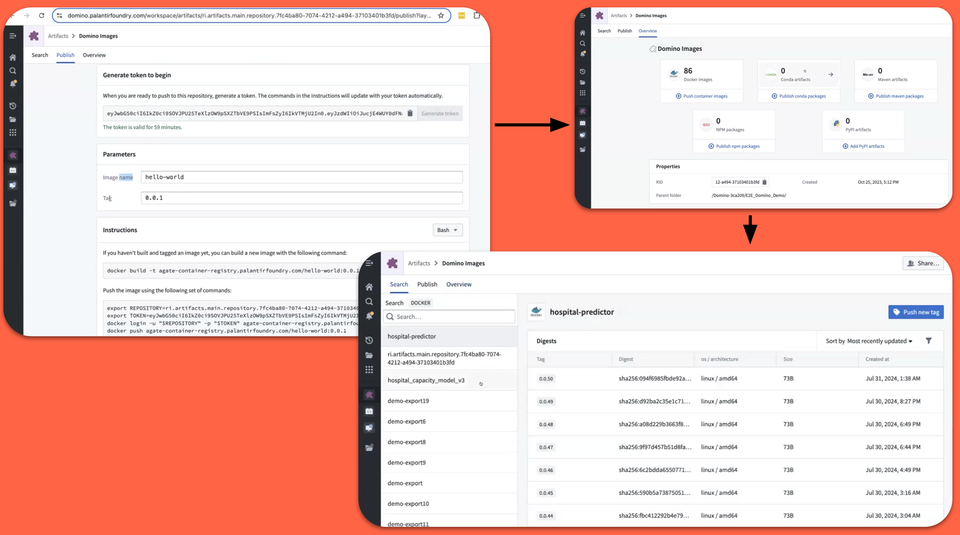Click the purple Artifacts app icon in the Publish screenshot header
Image resolution: width=960 pixels, height=535 pixels.
pyautogui.click(x=34, y=36)
